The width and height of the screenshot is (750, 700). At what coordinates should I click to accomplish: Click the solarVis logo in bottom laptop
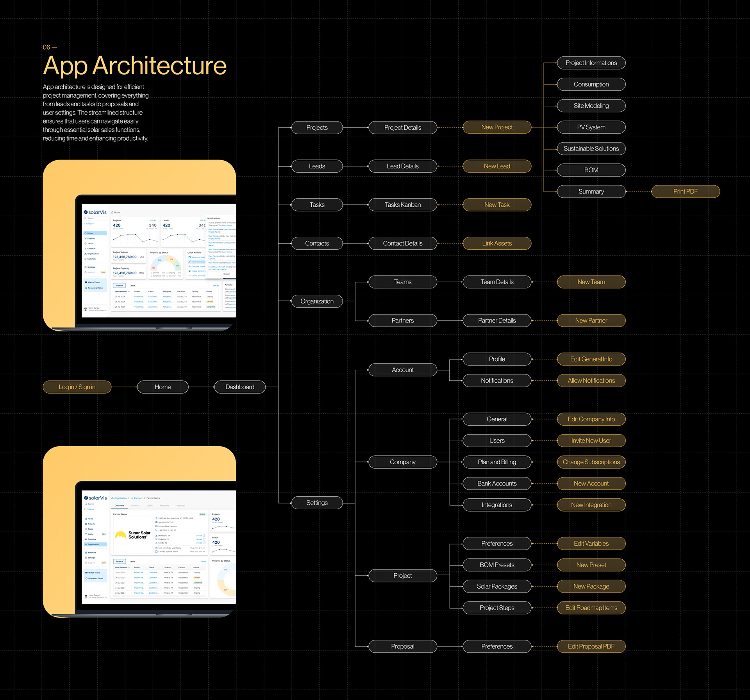click(x=95, y=498)
